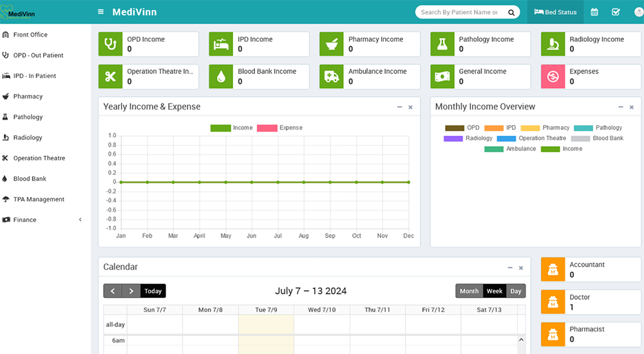The width and height of the screenshot is (644, 354).
Task: Click the Ambulance Income icon tile
Action: click(332, 76)
